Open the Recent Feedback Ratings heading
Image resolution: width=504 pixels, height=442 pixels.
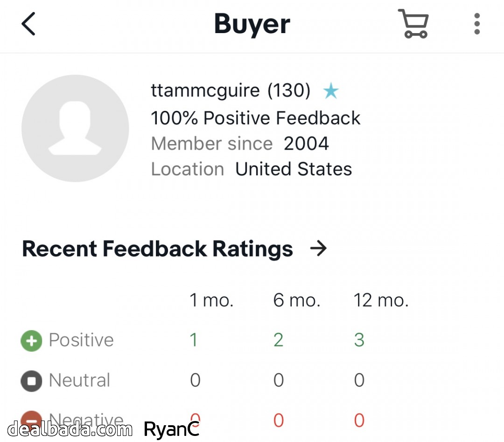point(157,249)
